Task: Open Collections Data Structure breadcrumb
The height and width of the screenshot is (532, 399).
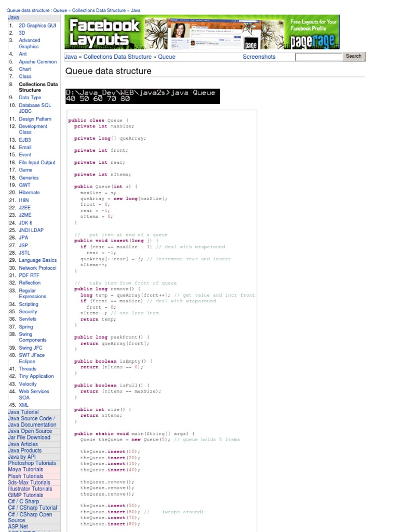Action: pos(117,57)
